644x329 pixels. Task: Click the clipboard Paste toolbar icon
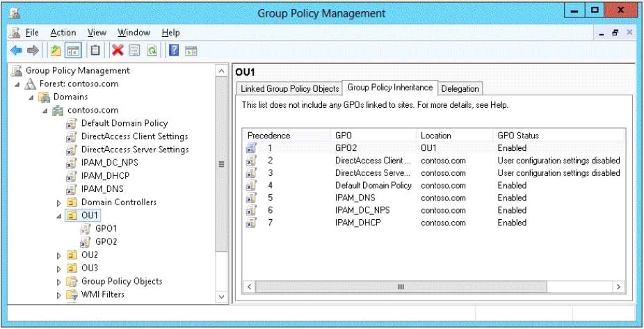pos(96,50)
